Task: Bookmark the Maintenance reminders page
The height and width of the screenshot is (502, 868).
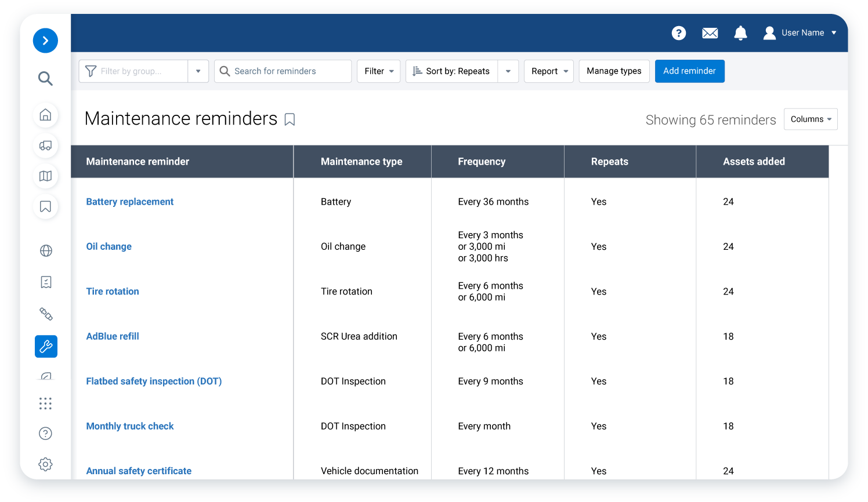Action: tap(290, 119)
